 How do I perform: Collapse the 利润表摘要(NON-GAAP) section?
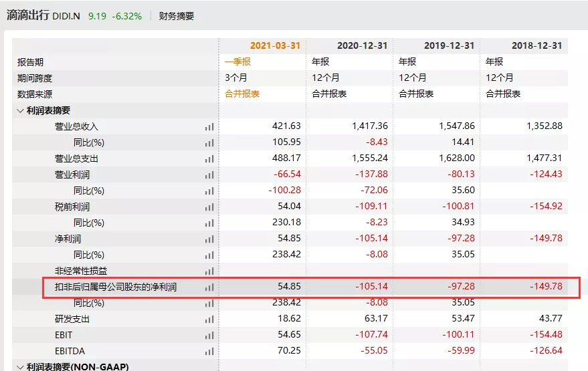pyautogui.click(x=20, y=366)
